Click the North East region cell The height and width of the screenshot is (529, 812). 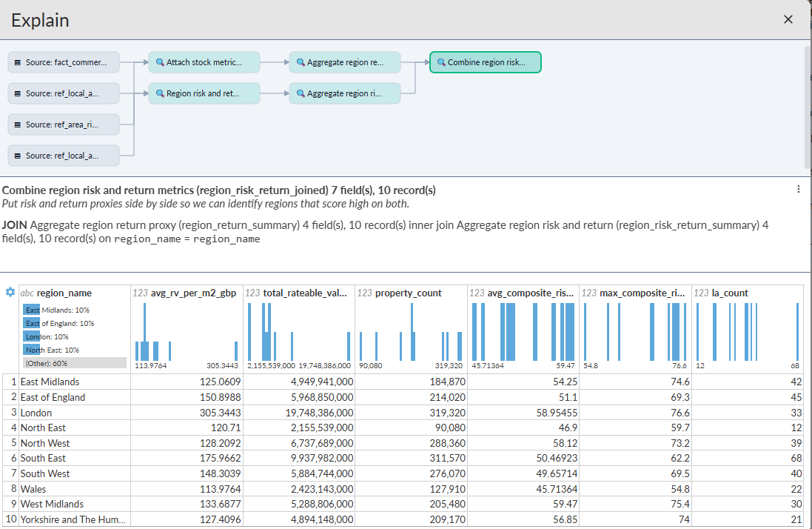(x=75, y=428)
